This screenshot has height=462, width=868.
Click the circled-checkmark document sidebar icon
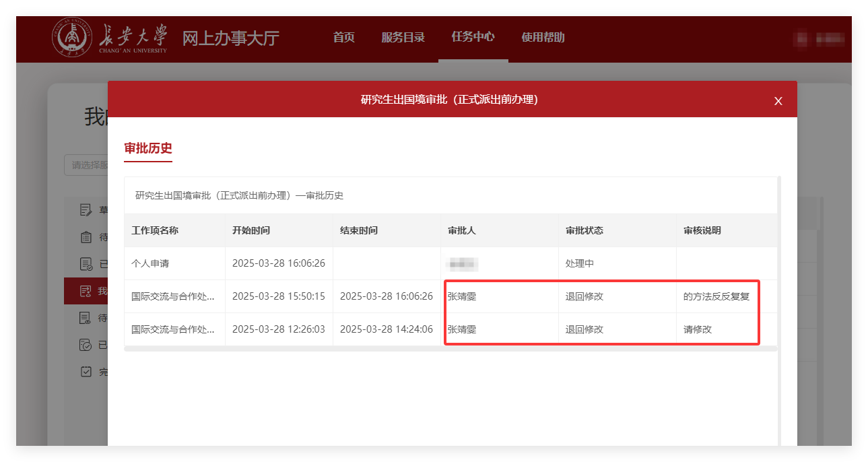point(86,345)
